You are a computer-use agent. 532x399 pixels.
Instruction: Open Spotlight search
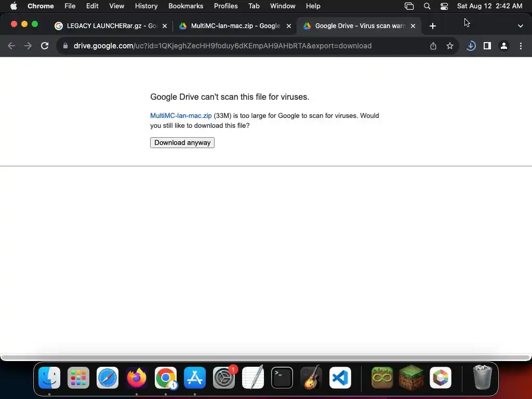(427, 6)
